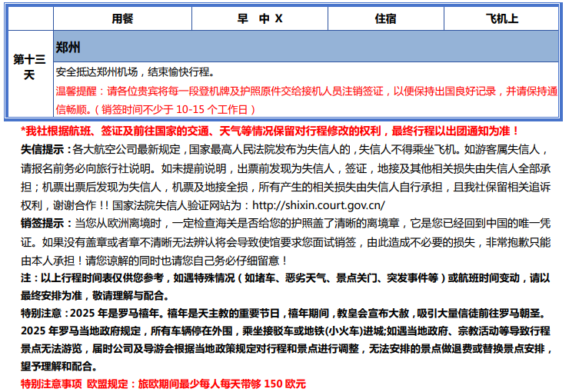Click the 望予理解和配合 closing text
The height and width of the screenshot is (392, 569).
click(58, 367)
